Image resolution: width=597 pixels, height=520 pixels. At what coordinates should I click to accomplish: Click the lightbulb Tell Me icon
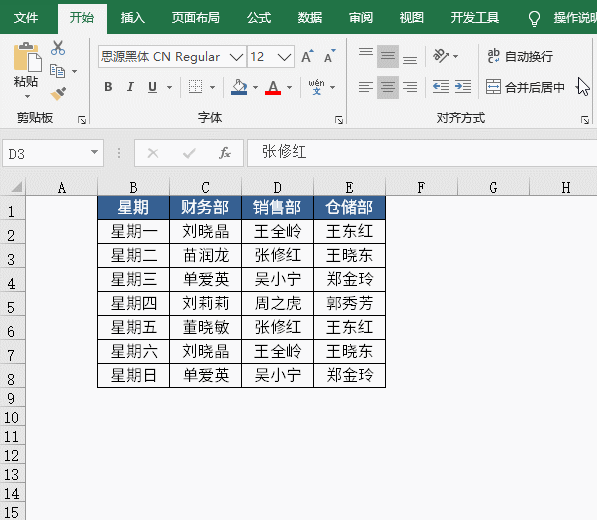pyautogui.click(x=534, y=18)
